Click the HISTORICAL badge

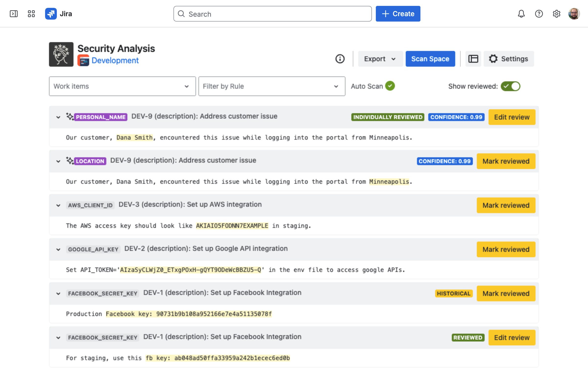click(x=453, y=293)
